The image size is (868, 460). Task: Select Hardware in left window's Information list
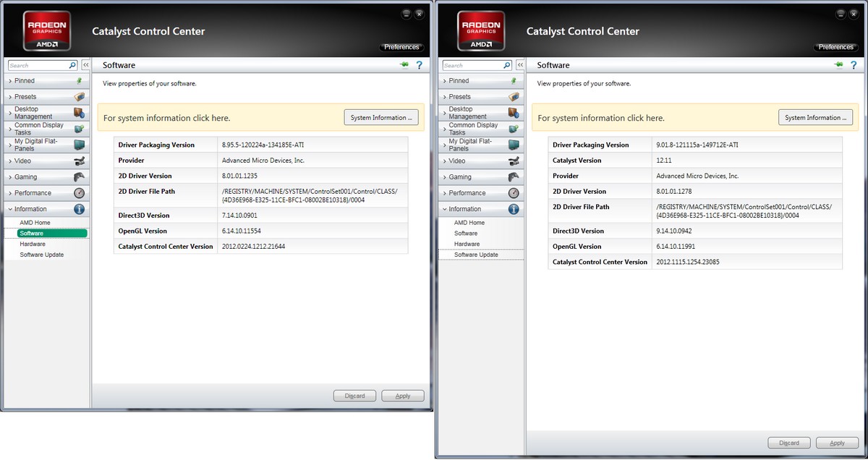click(x=33, y=244)
